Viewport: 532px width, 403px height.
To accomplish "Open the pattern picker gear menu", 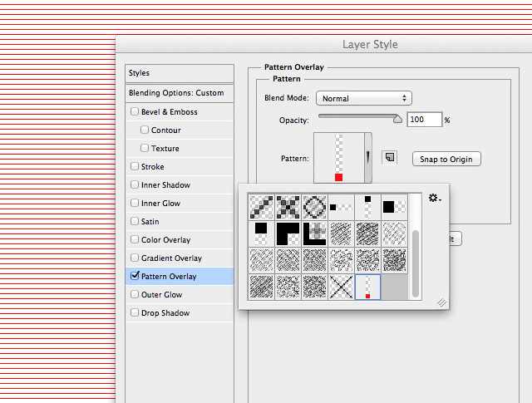I will click(435, 198).
